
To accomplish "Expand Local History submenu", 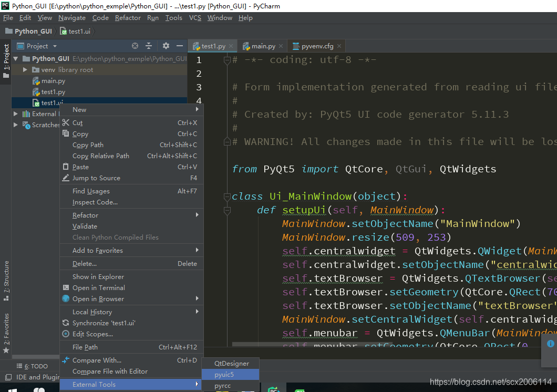I will tap(131, 312).
